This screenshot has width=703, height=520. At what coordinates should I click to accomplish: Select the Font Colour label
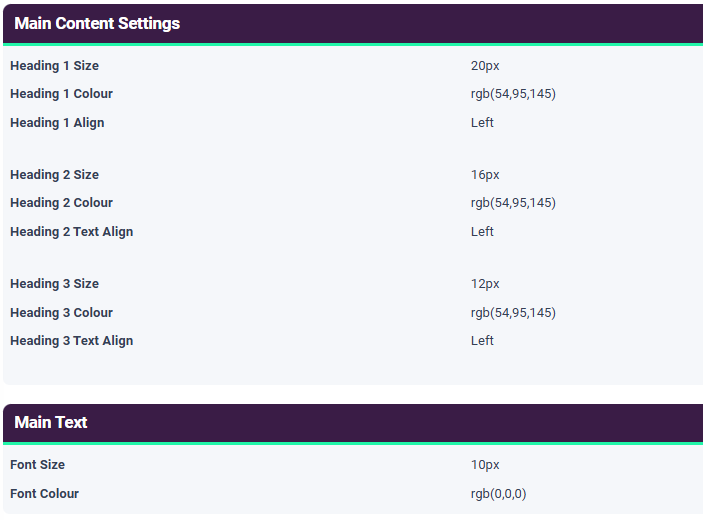click(x=44, y=494)
